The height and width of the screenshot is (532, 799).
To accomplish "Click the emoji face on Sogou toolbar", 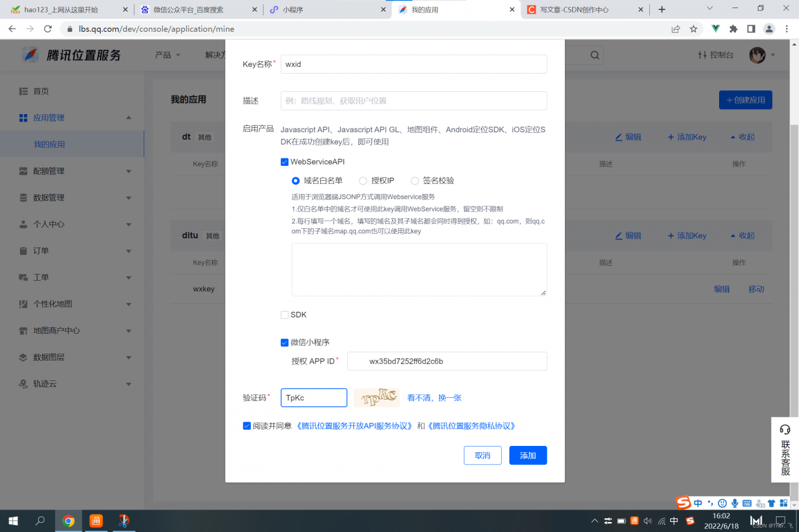I will [x=722, y=503].
